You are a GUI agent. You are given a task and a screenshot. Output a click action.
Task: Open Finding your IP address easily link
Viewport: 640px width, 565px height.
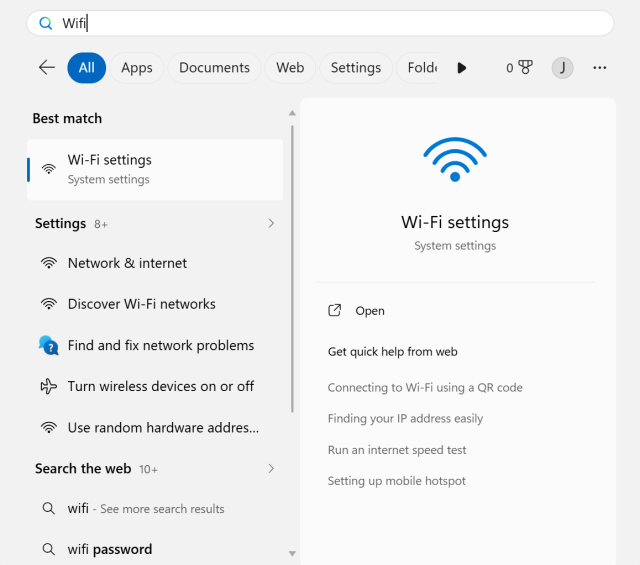click(405, 418)
